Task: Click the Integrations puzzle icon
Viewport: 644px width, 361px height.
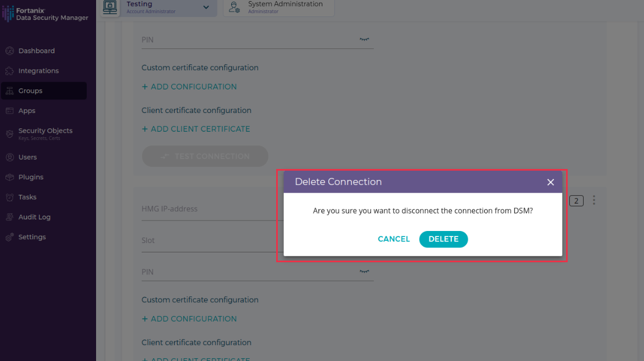Action: coord(9,71)
